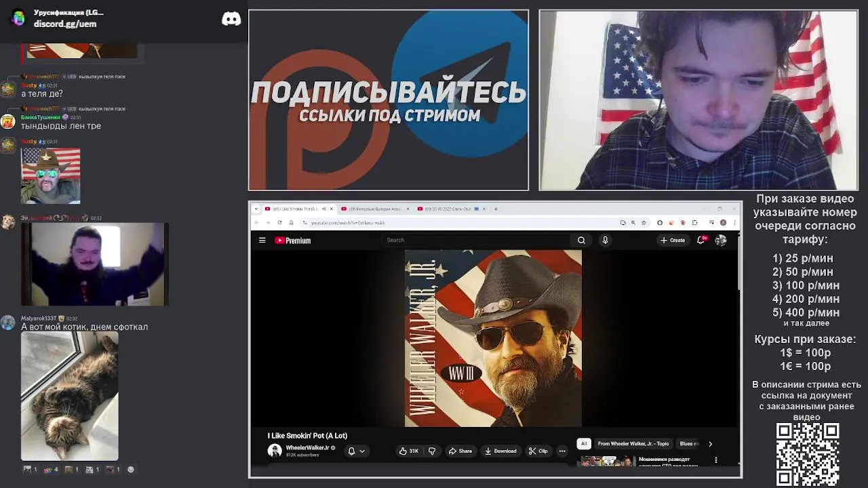Start voice search with microphone icon
The image size is (868, 488).
605,240
